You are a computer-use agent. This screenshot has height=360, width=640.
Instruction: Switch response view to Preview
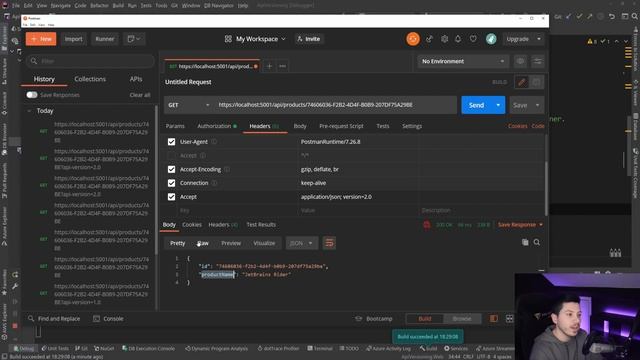pyautogui.click(x=231, y=243)
